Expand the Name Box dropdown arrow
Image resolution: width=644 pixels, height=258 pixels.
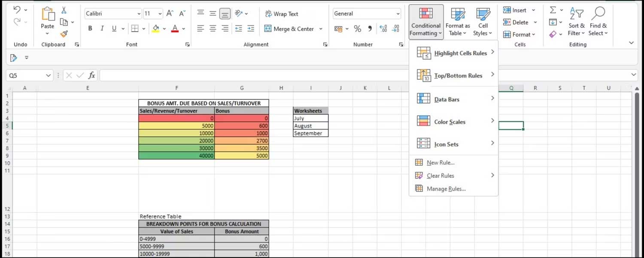[x=48, y=75]
